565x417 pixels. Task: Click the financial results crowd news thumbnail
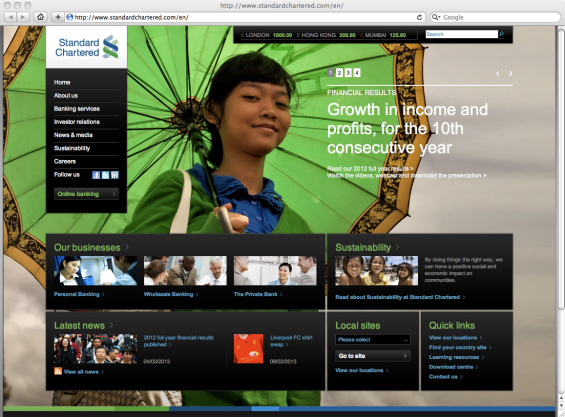[x=95, y=349]
